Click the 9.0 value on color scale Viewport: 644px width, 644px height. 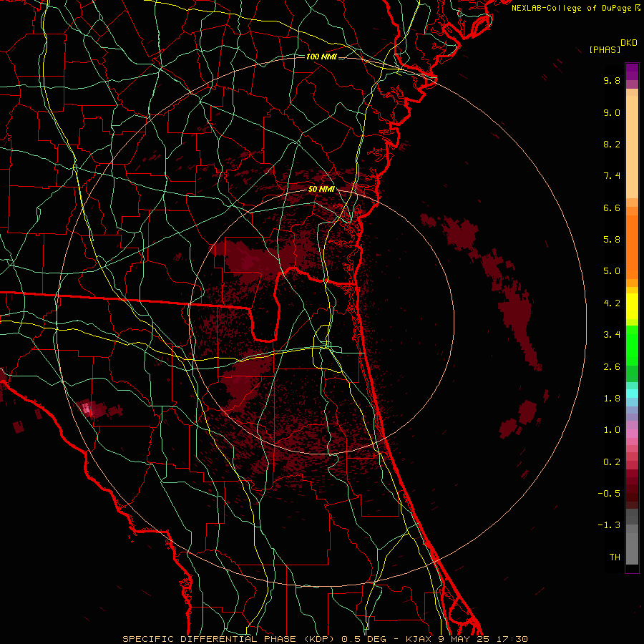(612, 112)
